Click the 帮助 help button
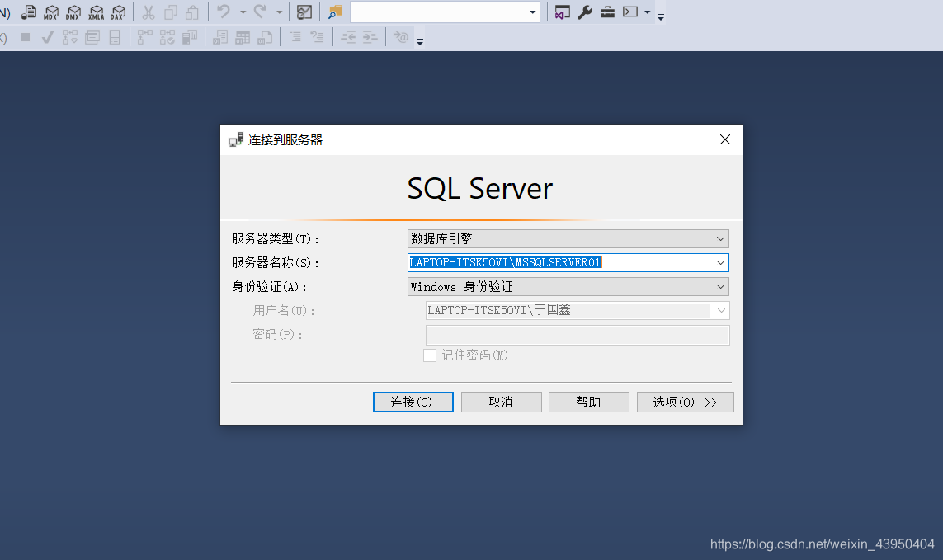 589,402
